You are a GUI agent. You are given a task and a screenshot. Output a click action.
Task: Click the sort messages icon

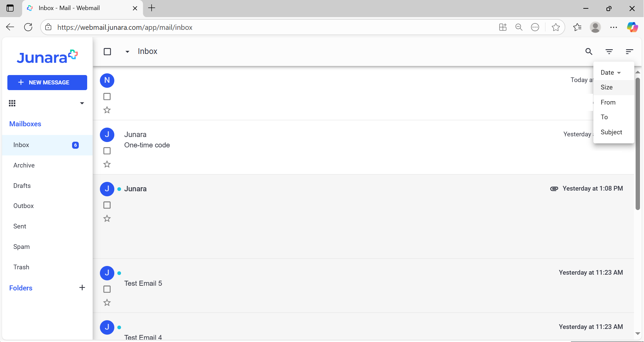coord(629,52)
